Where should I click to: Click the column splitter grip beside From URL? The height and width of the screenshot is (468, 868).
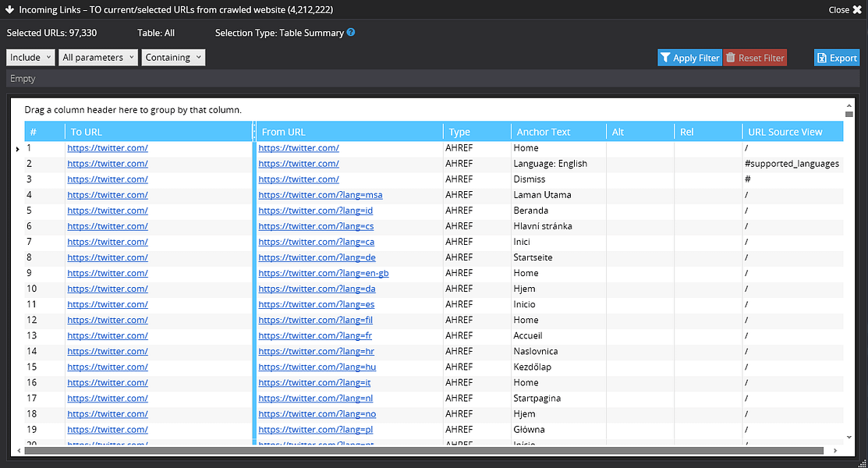255,132
